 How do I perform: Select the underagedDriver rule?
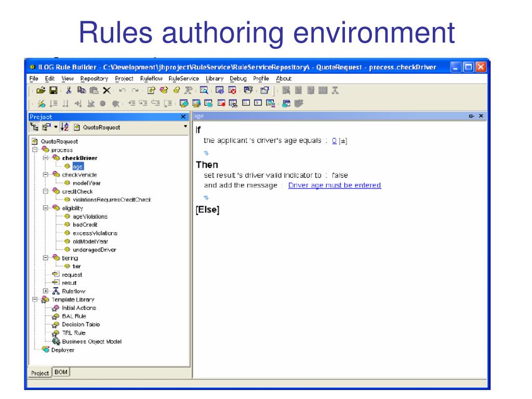(95, 250)
